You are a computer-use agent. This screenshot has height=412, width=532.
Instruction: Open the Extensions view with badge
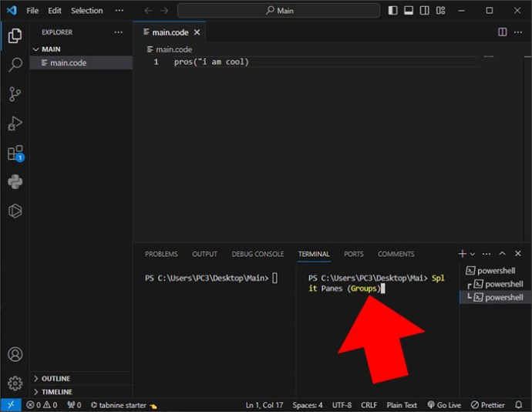(15, 154)
